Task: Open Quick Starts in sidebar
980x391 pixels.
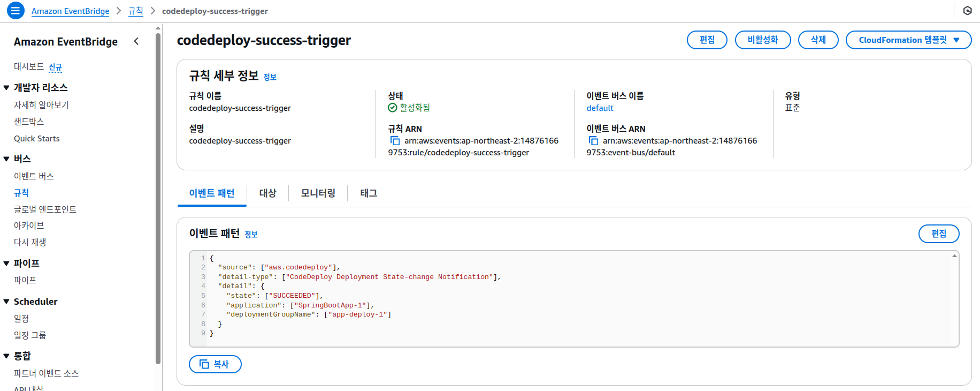Action: 37,139
